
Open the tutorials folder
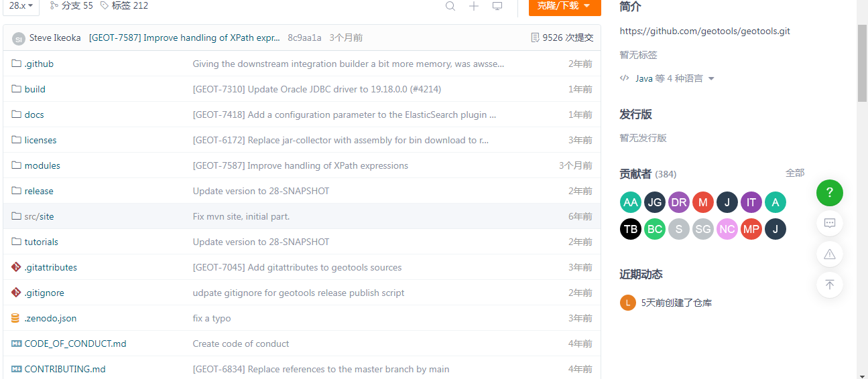pyautogui.click(x=42, y=242)
